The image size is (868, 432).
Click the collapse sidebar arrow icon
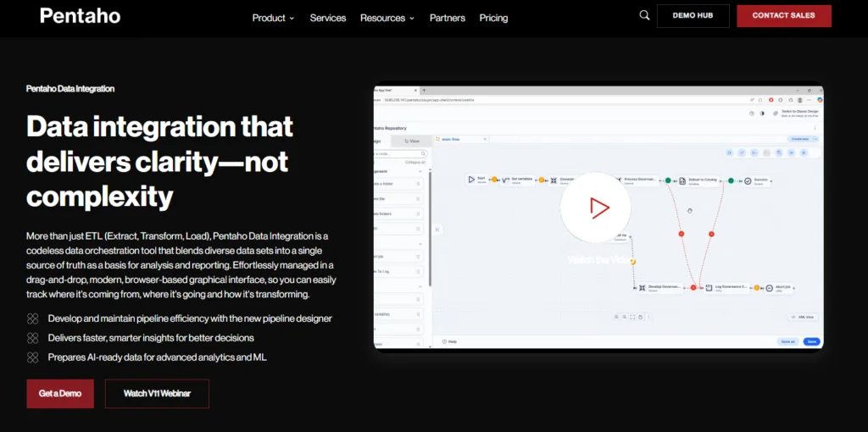pyautogui.click(x=437, y=230)
